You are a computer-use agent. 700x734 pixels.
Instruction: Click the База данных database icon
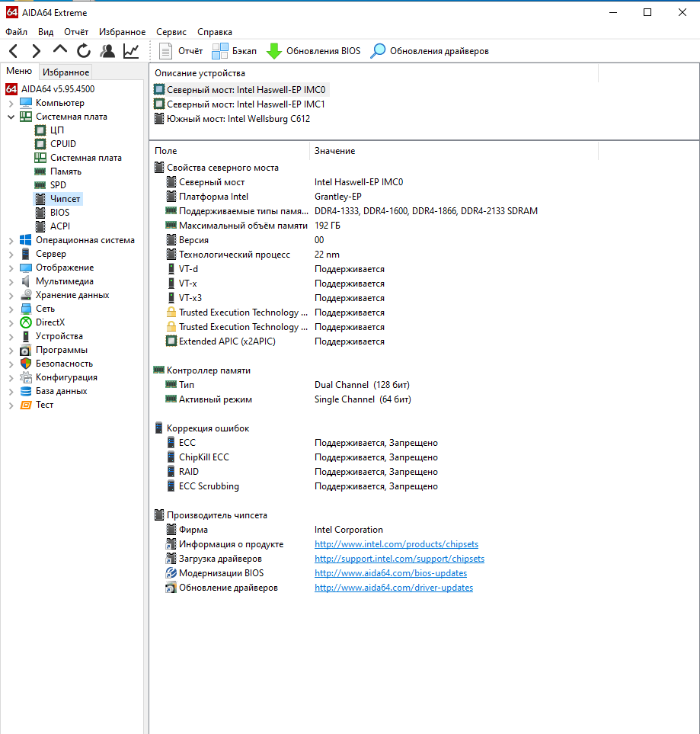point(26,391)
